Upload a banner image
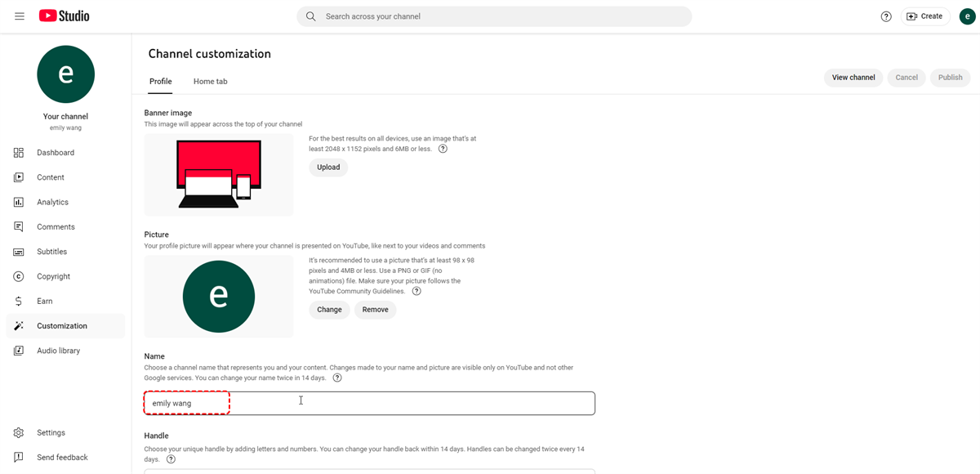 tap(328, 168)
